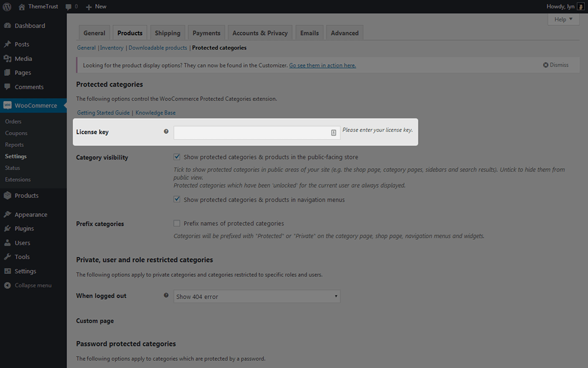The height and width of the screenshot is (368, 588).
Task: Click the plus New icon in admin bar
Action: (89, 6)
